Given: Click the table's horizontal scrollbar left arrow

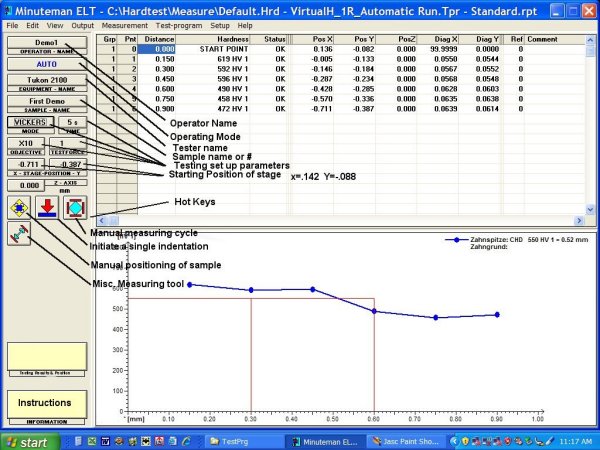Looking at the screenshot, I should [x=102, y=220].
